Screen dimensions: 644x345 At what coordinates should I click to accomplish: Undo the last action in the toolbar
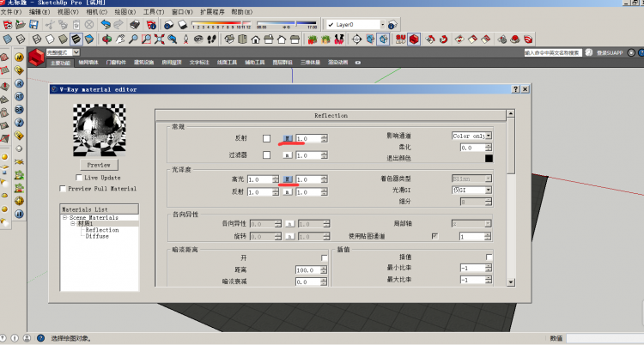tap(106, 25)
